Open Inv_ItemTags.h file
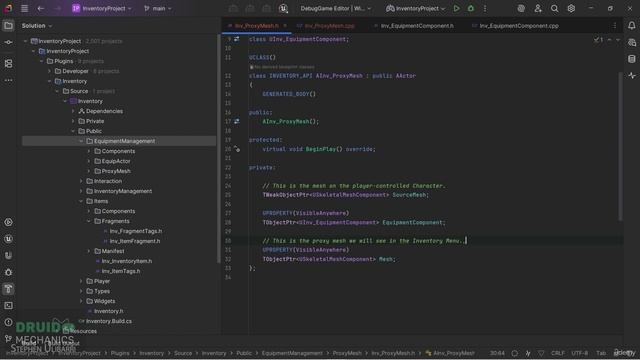 (120, 271)
